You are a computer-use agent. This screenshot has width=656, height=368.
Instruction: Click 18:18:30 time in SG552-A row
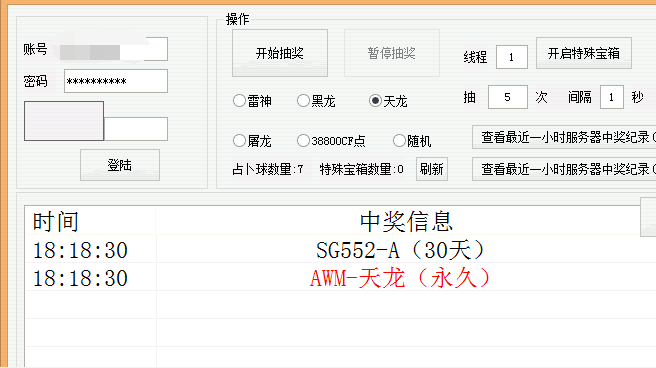[x=80, y=250]
